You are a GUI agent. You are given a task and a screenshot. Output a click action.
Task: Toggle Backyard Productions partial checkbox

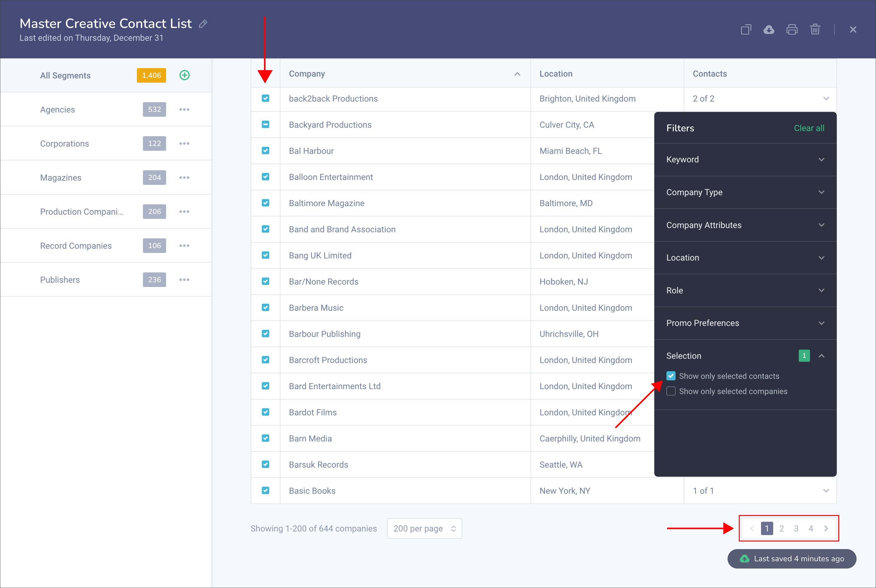tap(266, 124)
